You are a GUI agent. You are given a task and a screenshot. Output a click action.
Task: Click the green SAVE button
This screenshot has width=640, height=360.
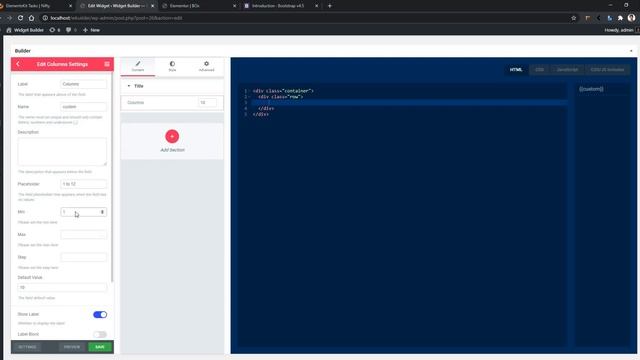coord(100,347)
